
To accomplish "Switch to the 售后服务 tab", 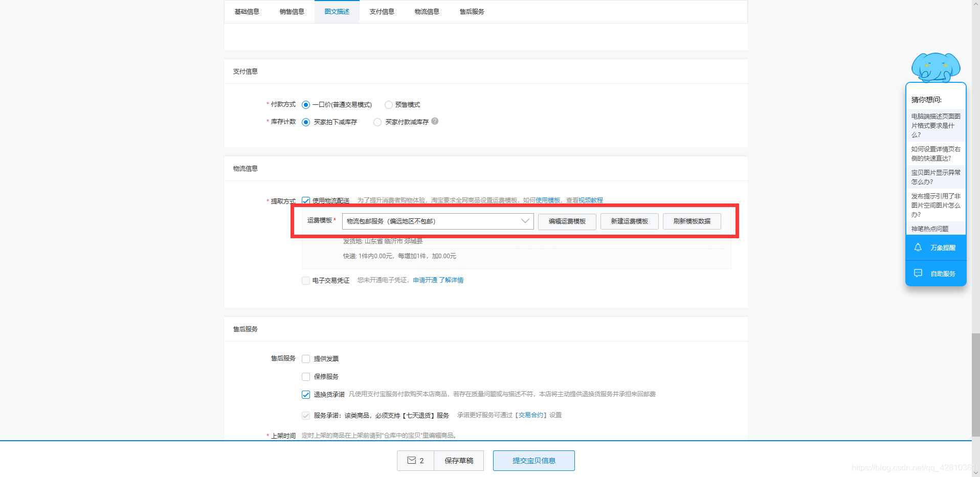I will 472,12.
